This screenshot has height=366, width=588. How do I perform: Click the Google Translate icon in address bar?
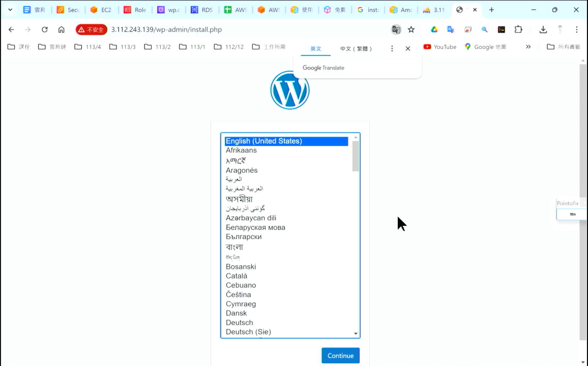click(x=396, y=30)
